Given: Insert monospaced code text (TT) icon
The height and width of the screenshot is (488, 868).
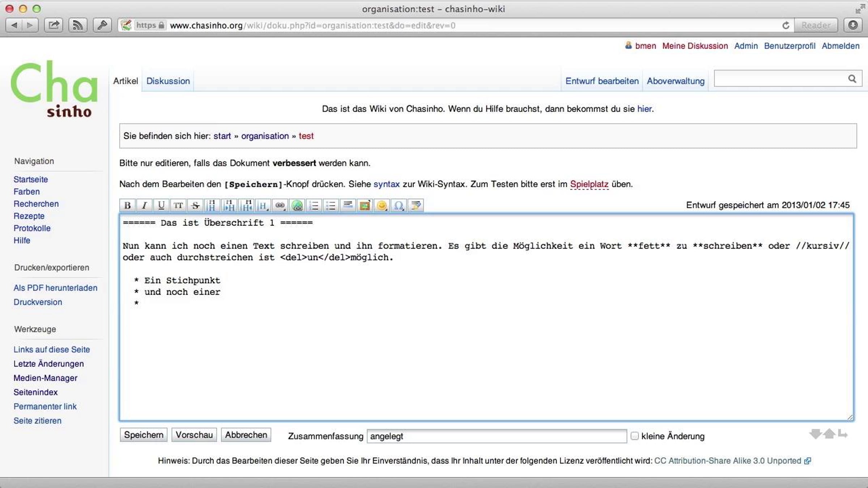Looking at the screenshot, I should [x=178, y=206].
